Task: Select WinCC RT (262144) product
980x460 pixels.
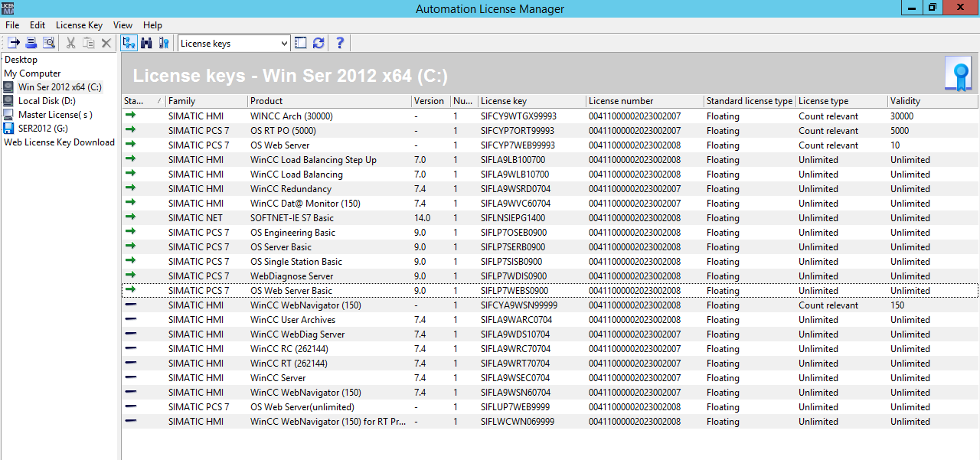Action: (x=289, y=364)
